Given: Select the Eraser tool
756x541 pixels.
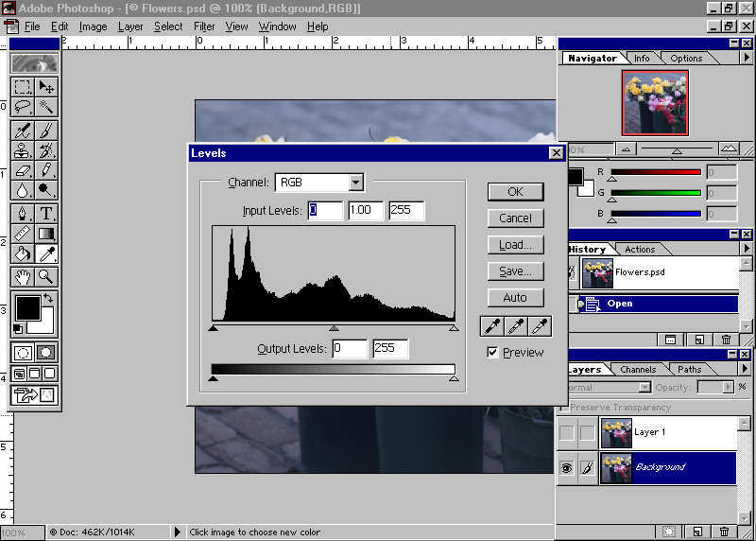Looking at the screenshot, I should coord(22,170).
